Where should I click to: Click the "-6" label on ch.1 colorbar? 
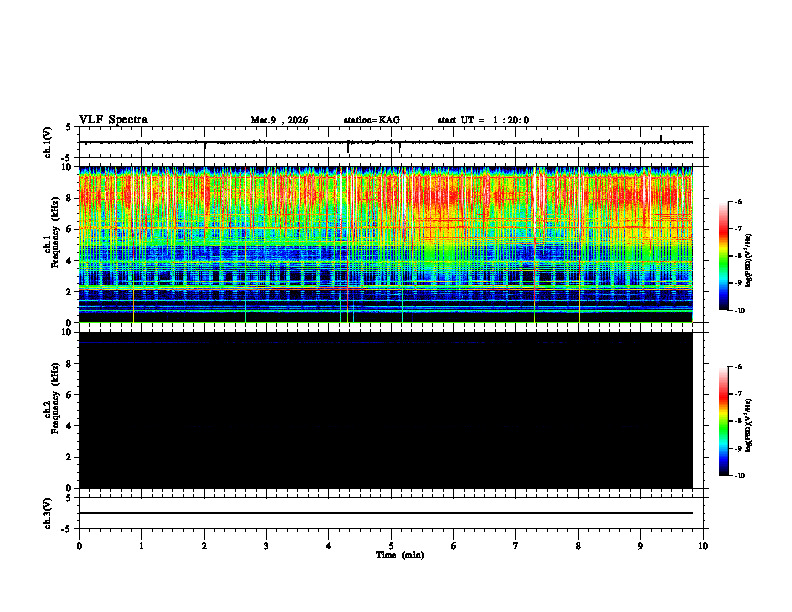click(738, 201)
